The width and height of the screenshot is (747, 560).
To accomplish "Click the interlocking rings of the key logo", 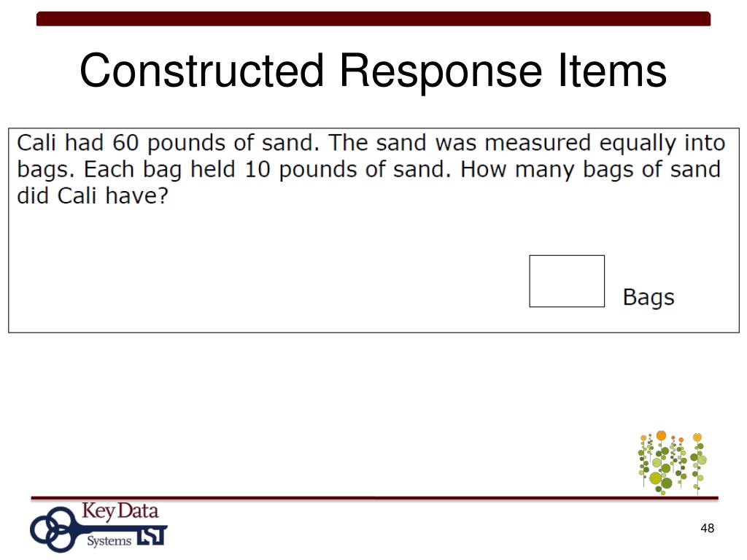I will [x=53, y=529].
